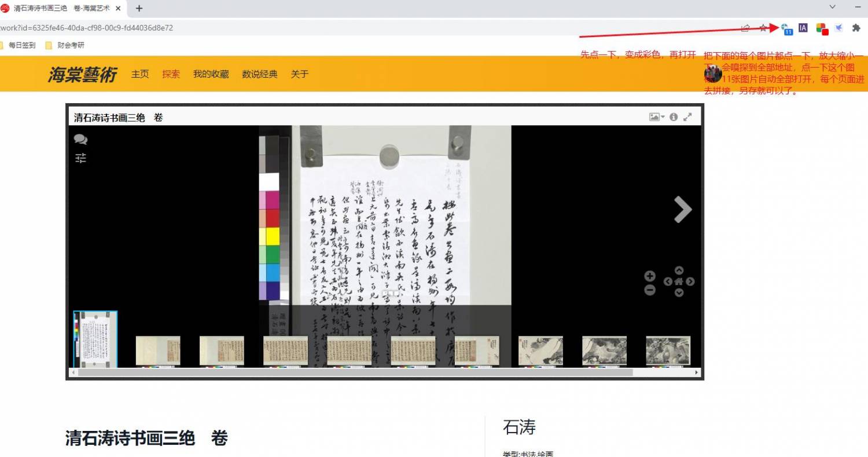This screenshot has height=457, width=868.
Task: Pan the image up with the up arrow
Action: 679,270
